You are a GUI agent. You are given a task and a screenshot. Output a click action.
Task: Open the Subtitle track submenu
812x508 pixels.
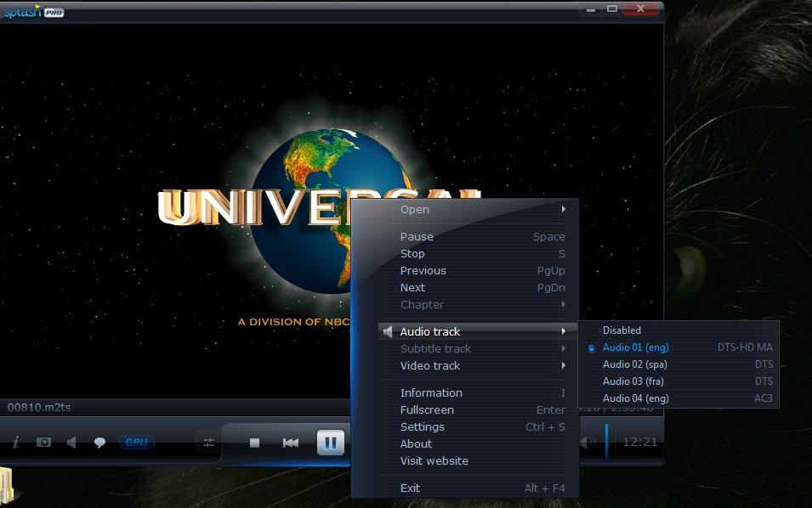click(x=479, y=348)
